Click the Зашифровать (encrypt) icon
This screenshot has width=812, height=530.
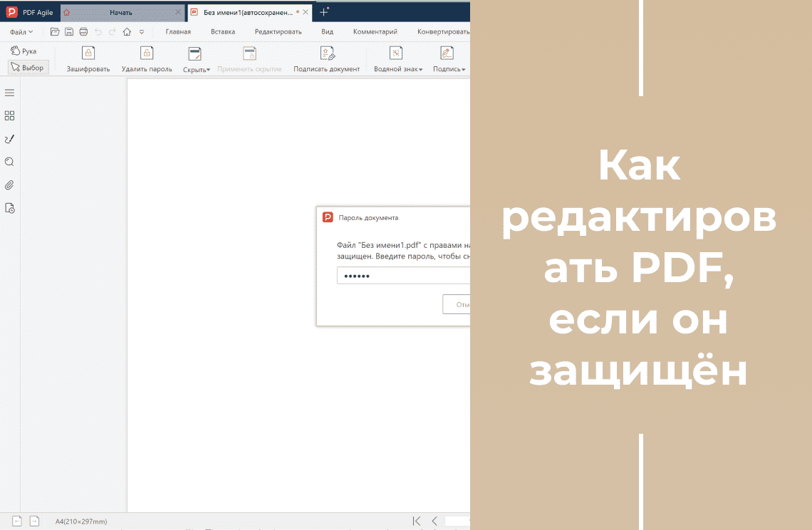click(88, 53)
